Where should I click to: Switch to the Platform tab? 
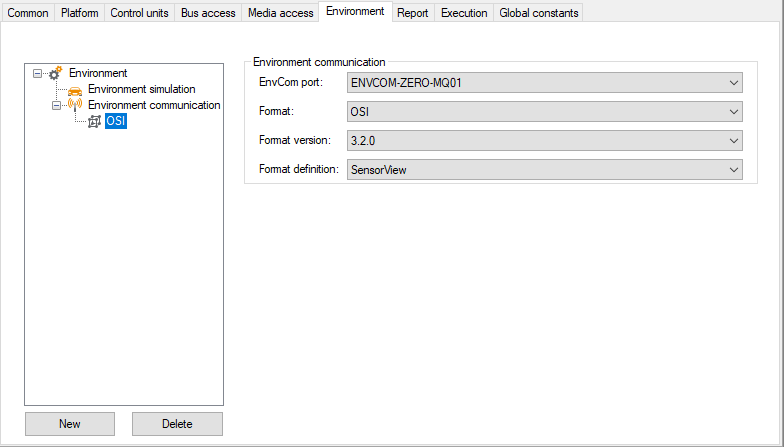point(80,13)
